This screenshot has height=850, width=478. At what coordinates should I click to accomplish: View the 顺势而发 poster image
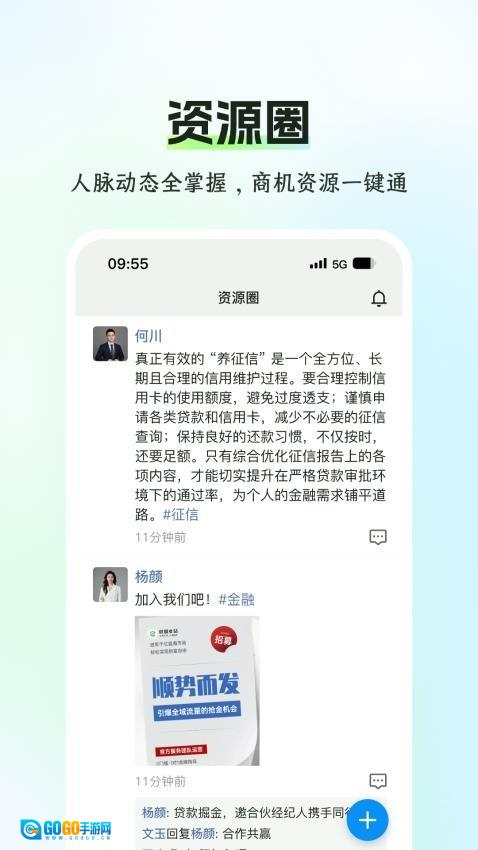(x=197, y=691)
